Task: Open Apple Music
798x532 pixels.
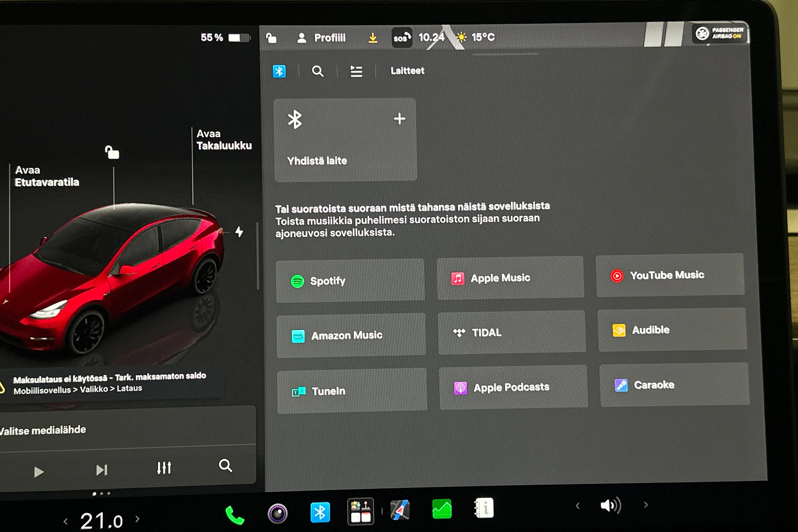Action: click(510, 278)
